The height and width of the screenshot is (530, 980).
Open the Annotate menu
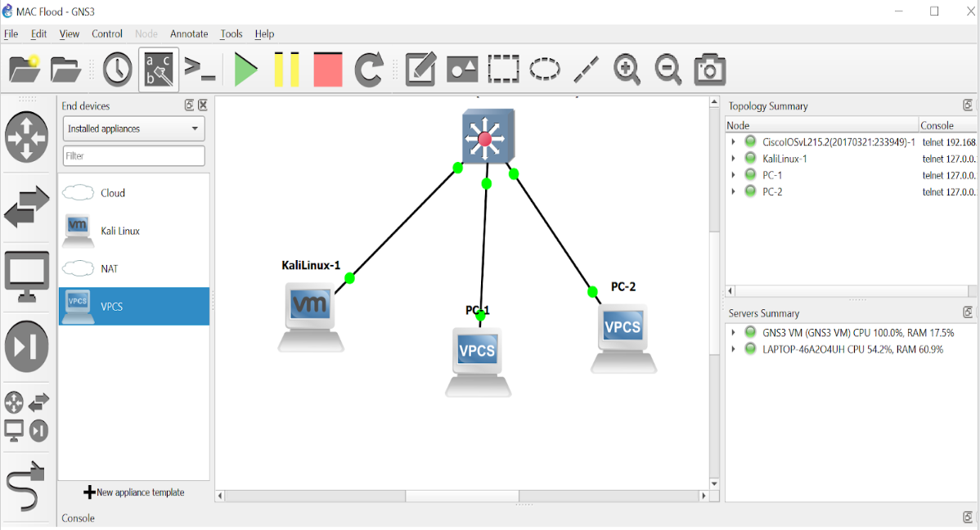point(189,34)
